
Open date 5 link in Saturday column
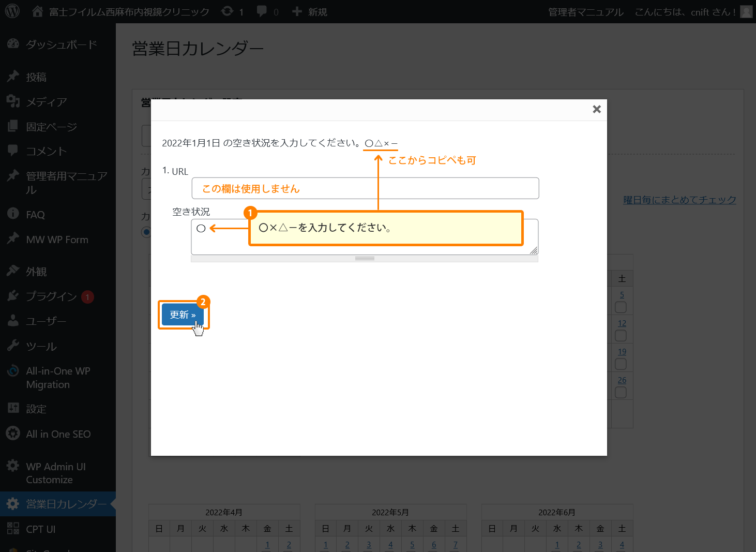pyautogui.click(x=622, y=295)
